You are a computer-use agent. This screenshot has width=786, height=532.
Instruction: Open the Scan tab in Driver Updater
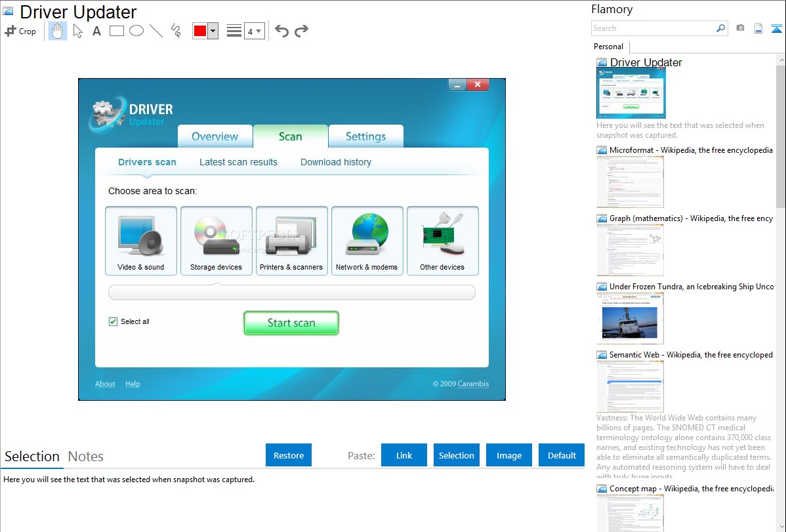tap(290, 136)
